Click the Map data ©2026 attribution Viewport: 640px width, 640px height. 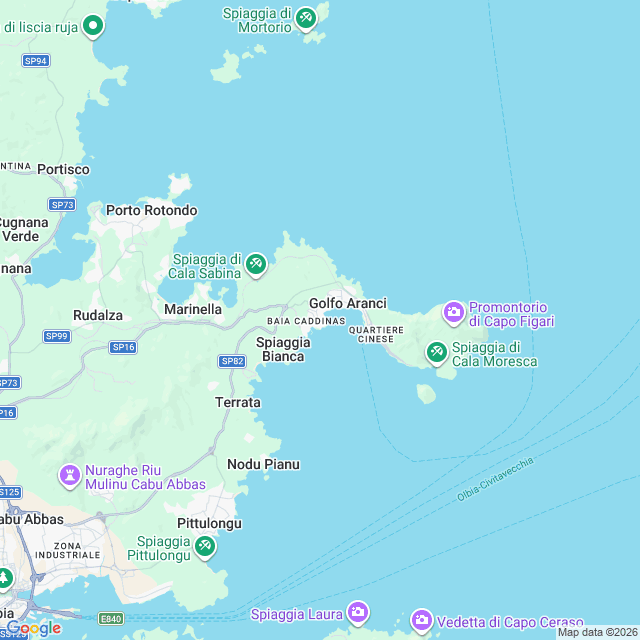pos(598,632)
